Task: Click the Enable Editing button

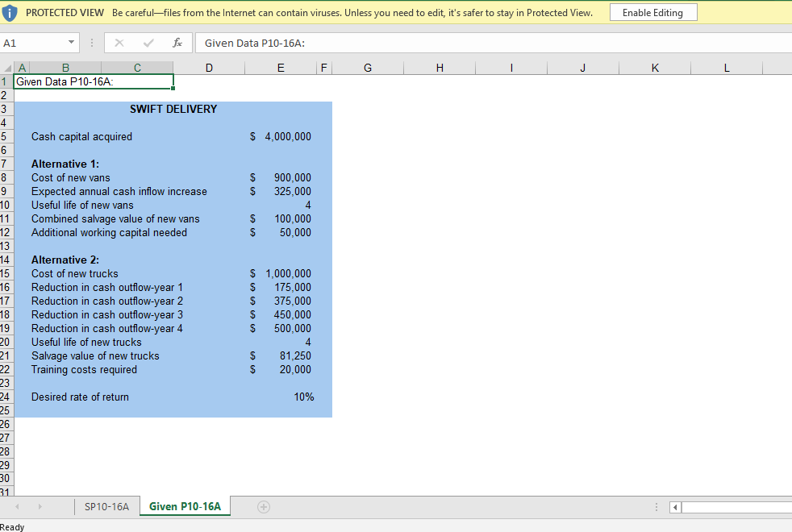Action: pyautogui.click(x=653, y=13)
